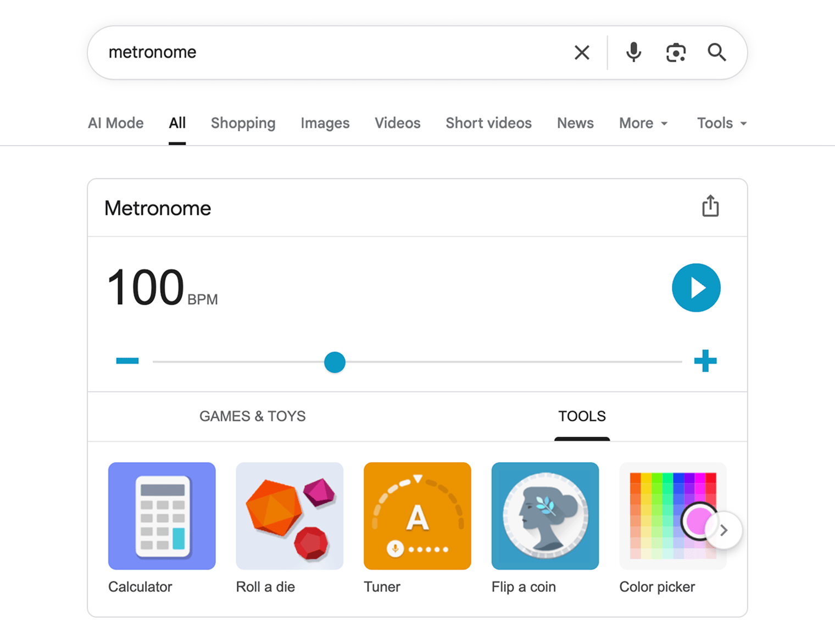Start the metronome with the play button

point(696,287)
